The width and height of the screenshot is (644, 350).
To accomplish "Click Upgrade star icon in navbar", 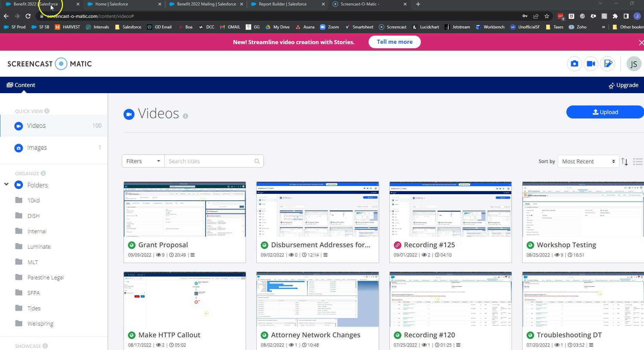I will coord(611,86).
